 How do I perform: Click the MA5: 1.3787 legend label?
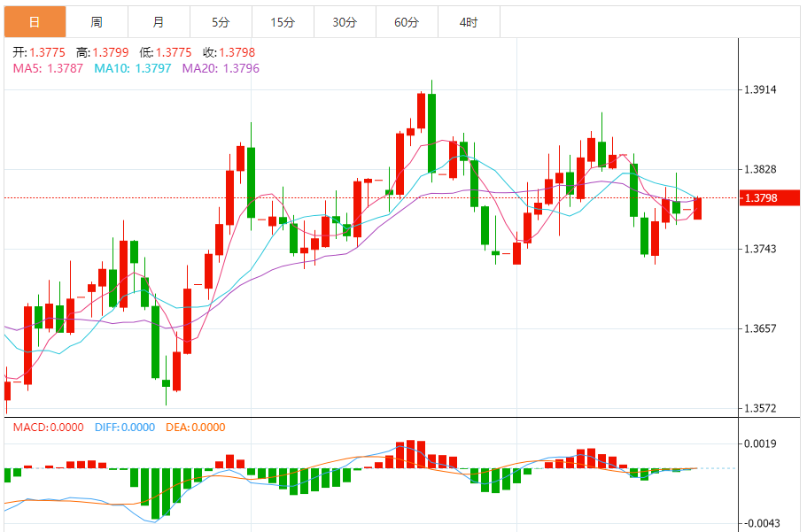point(48,68)
